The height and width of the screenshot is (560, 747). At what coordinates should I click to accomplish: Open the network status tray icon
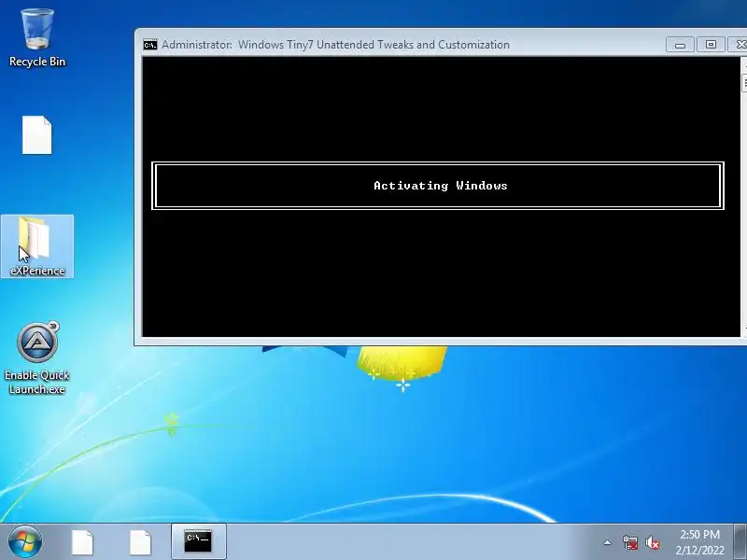tap(629, 542)
